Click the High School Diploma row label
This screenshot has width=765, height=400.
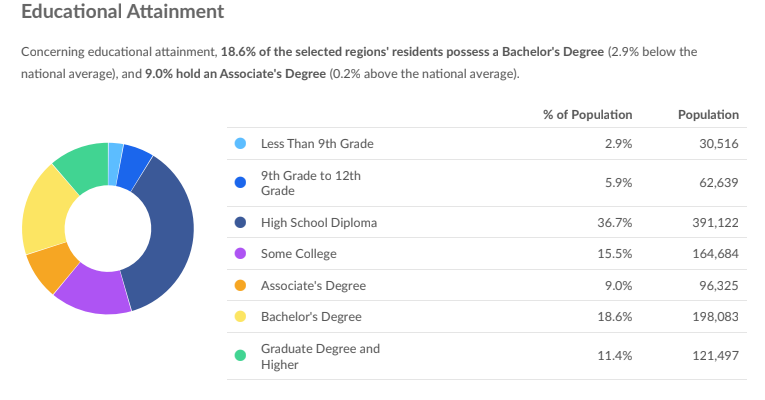point(319,222)
